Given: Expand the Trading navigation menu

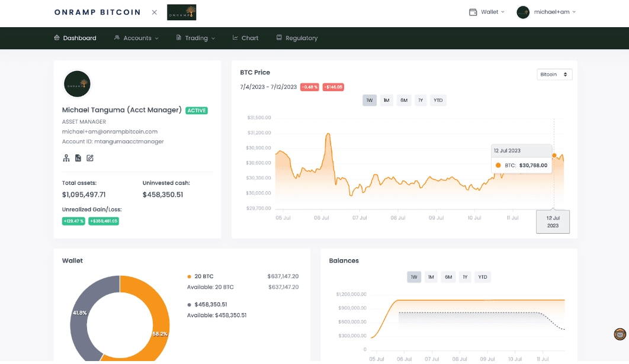Looking at the screenshot, I should [195, 38].
